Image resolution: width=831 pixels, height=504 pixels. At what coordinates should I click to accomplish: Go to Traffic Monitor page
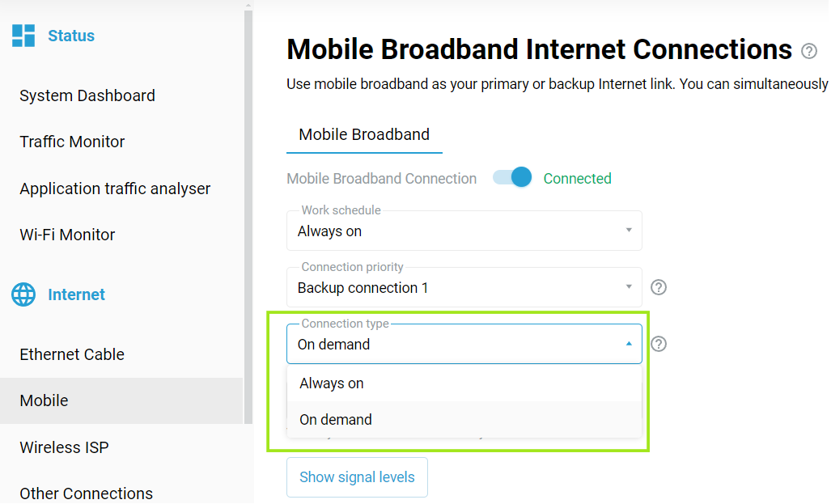coord(72,142)
